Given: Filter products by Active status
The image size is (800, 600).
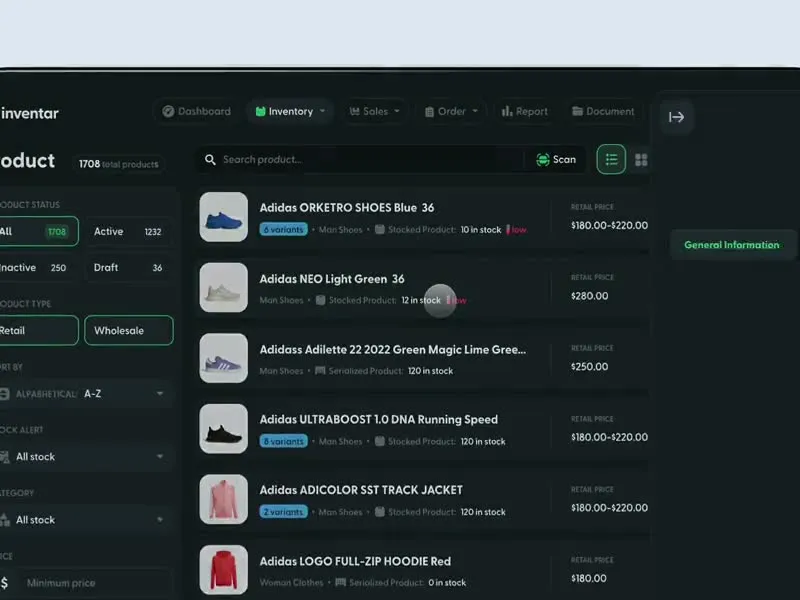Looking at the screenshot, I should click(x=128, y=232).
